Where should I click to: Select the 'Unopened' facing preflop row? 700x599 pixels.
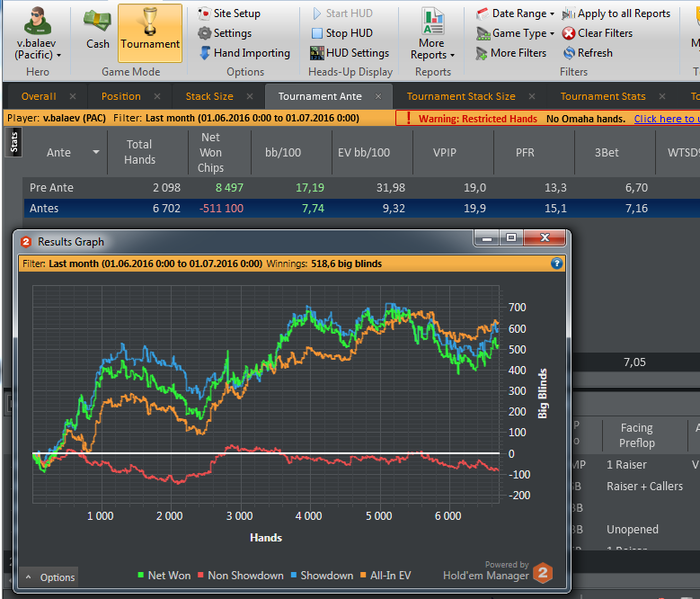pyautogui.click(x=632, y=529)
